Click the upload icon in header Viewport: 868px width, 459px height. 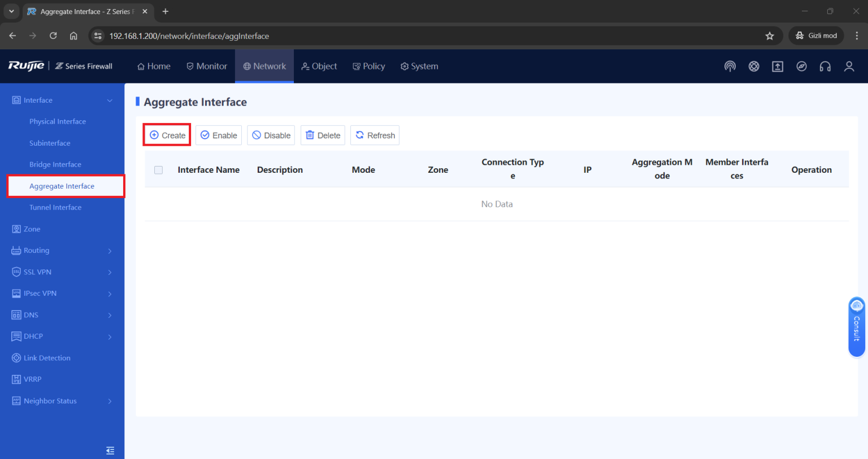(778, 67)
